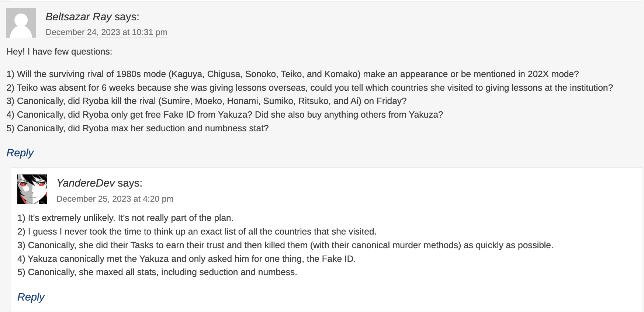Click the "Hey! I have few questions:" line
The image size is (644, 312).
pos(59,52)
